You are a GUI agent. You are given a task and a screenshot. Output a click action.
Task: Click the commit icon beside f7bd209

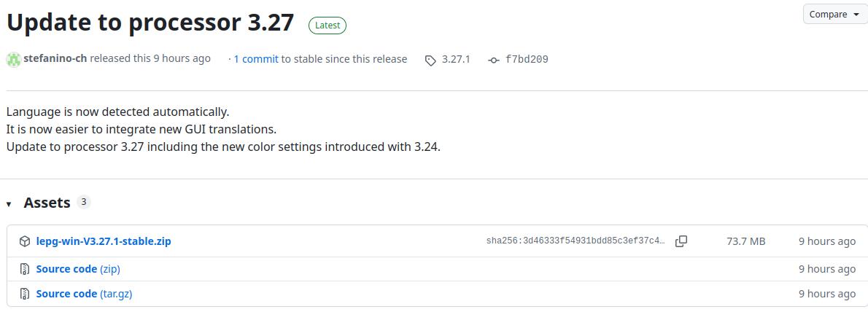[x=494, y=60]
